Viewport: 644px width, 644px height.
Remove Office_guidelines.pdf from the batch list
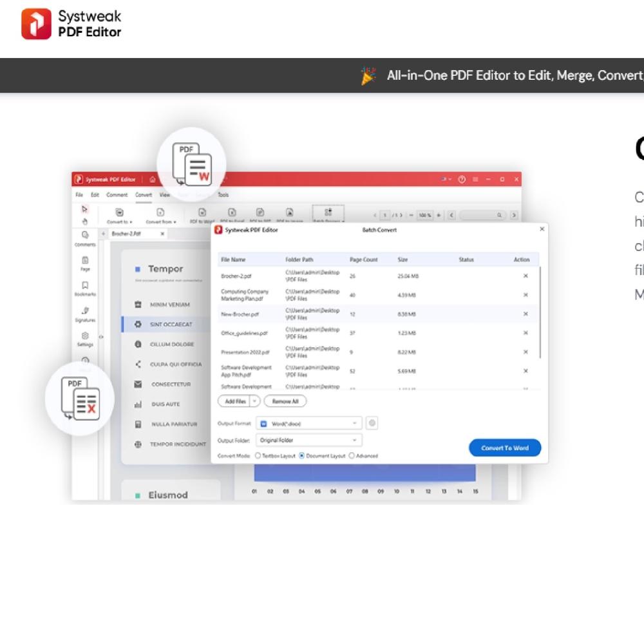(526, 333)
